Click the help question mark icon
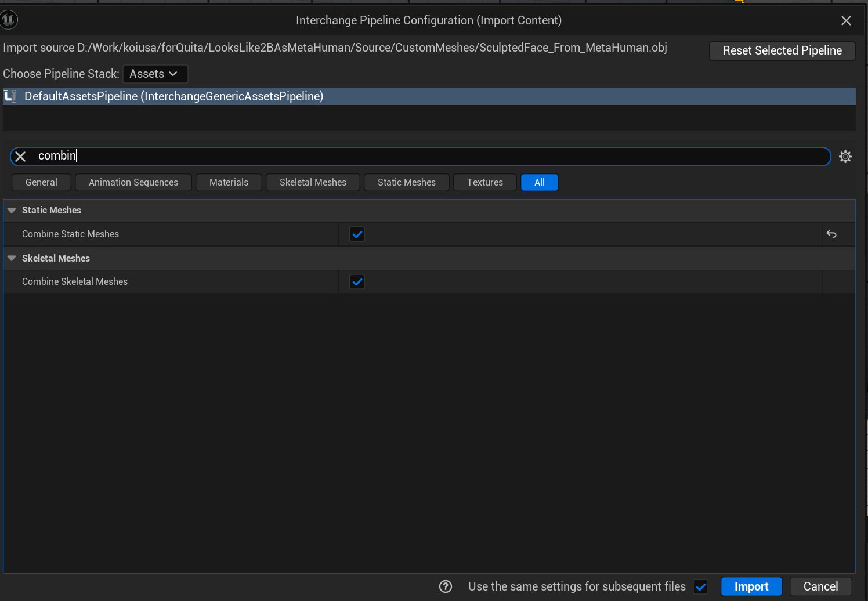Viewport: 868px width, 601px height. (445, 586)
